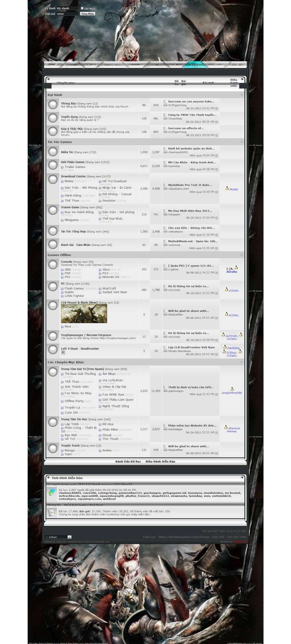The height and width of the screenshot is (644, 291).
Task: Click the small icon under Left 4 Dead
Action: point(63,353)
